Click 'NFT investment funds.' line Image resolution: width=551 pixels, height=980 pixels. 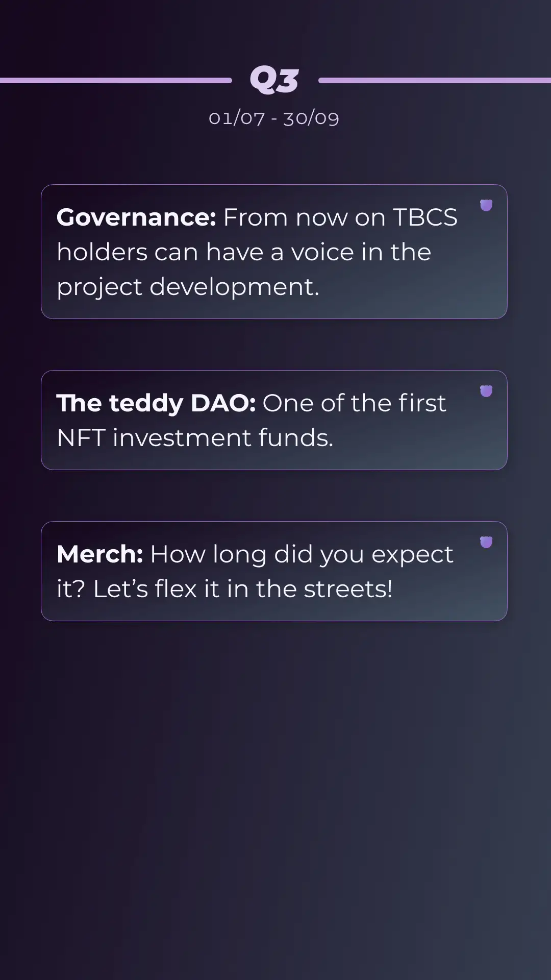[x=195, y=438]
